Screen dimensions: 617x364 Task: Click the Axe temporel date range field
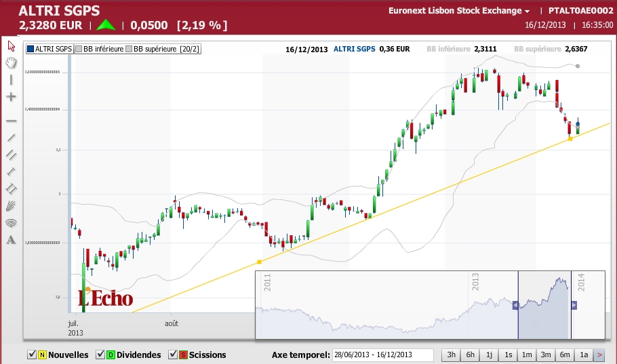click(x=382, y=355)
